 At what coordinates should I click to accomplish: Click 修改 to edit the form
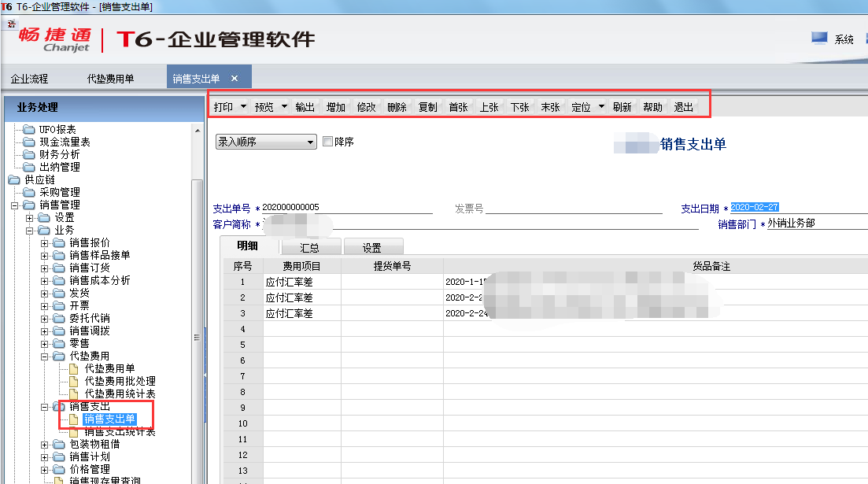point(367,107)
